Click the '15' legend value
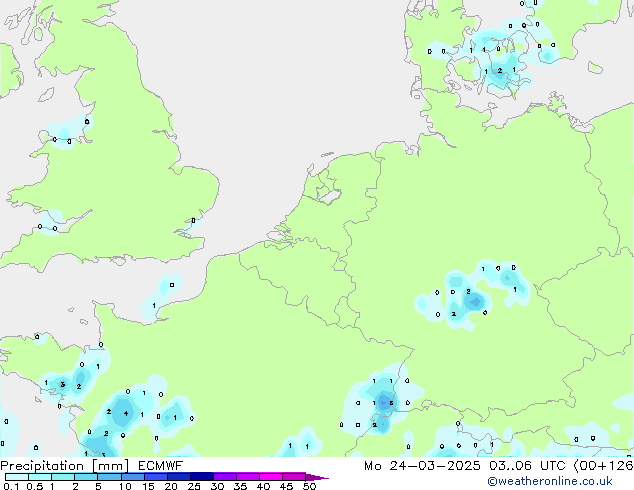Screen dimensions: 634x490 (x=148, y=486)
